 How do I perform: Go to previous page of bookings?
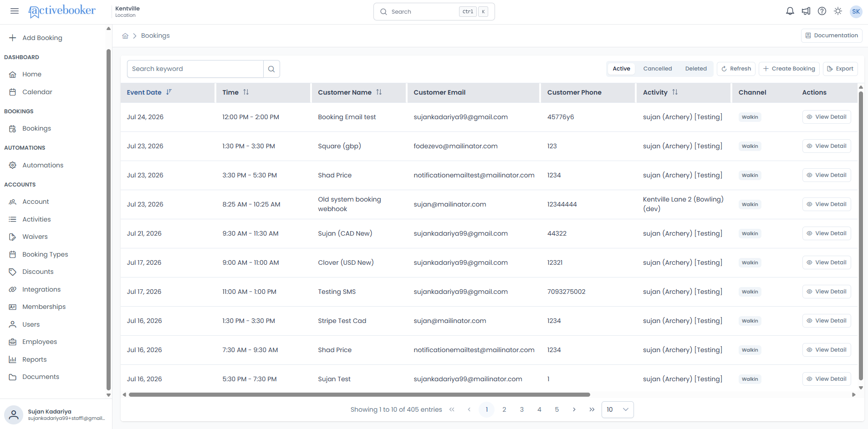(469, 409)
